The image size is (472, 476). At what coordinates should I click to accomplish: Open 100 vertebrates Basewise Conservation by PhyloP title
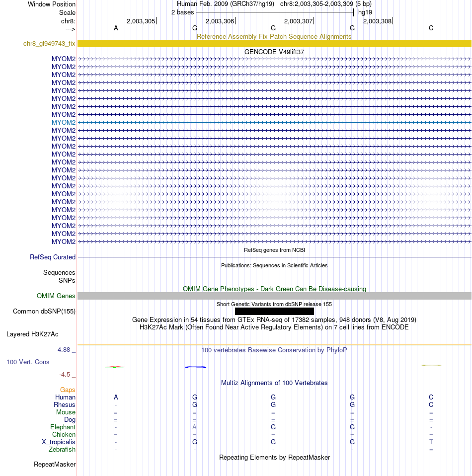coord(274,350)
